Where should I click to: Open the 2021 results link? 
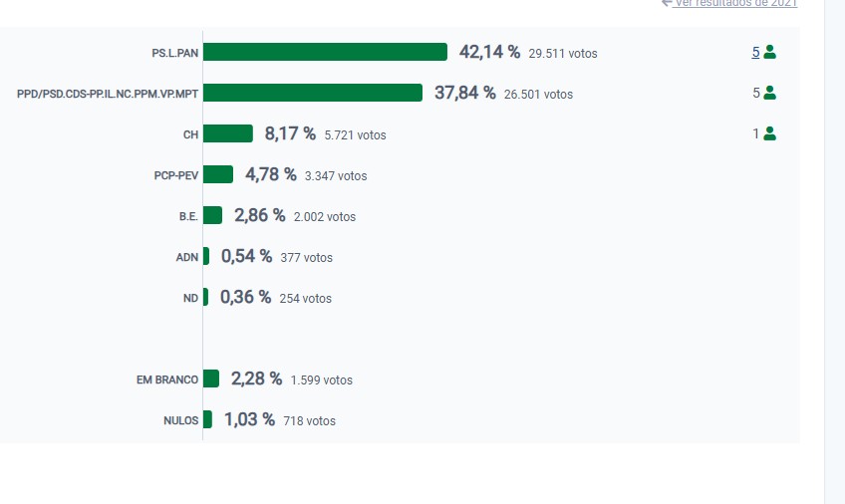735,3
